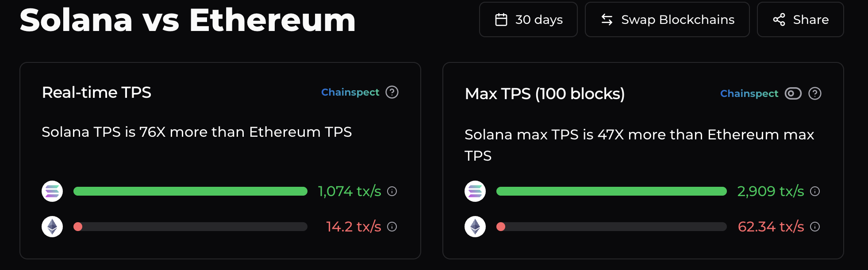Open the info icon next to 1,074 tx/s
This screenshot has width=868, height=270.
coord(391,192)
